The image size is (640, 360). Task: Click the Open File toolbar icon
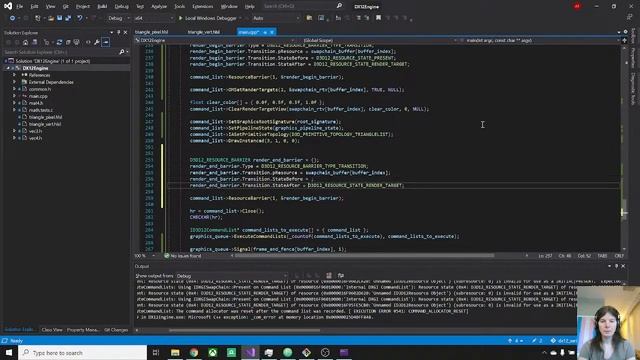[51, 18]
